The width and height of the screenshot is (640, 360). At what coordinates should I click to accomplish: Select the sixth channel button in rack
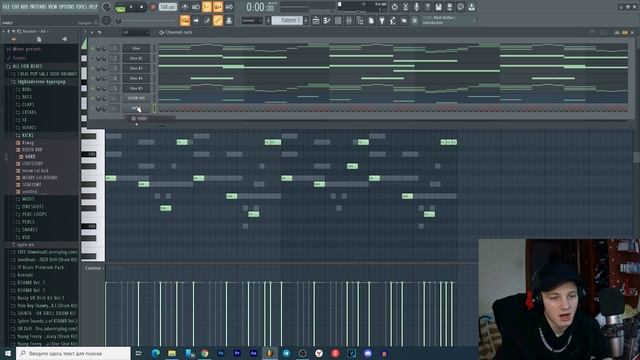point(136,98)
